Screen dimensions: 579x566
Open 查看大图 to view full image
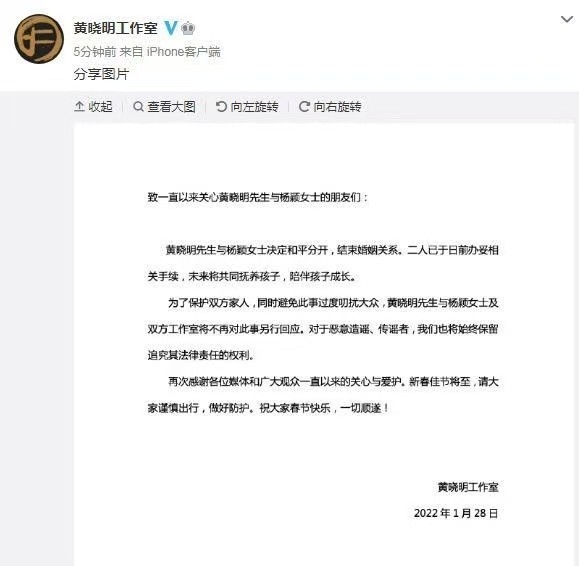coord(164,107)
